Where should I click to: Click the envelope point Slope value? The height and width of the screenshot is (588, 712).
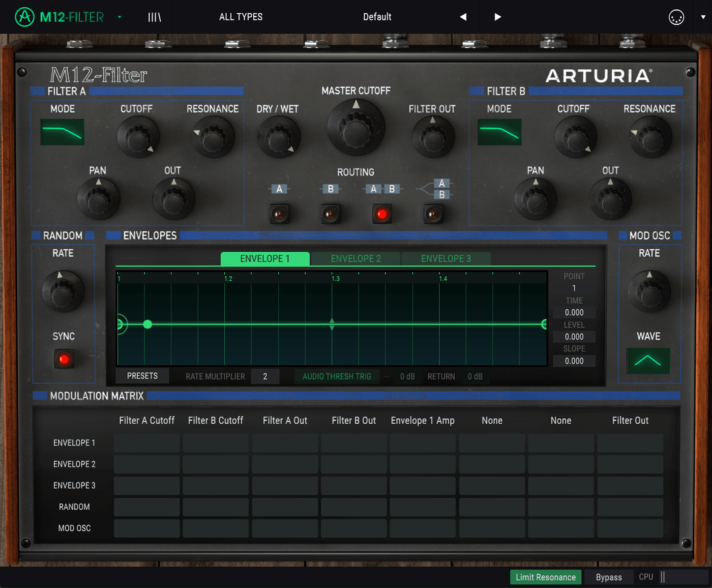coord(574,361)
